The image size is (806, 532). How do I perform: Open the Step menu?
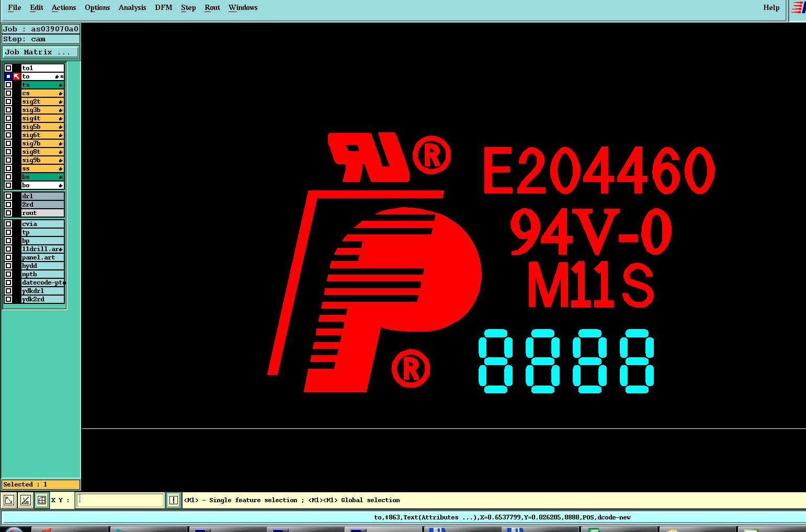[x=188, y=7]
